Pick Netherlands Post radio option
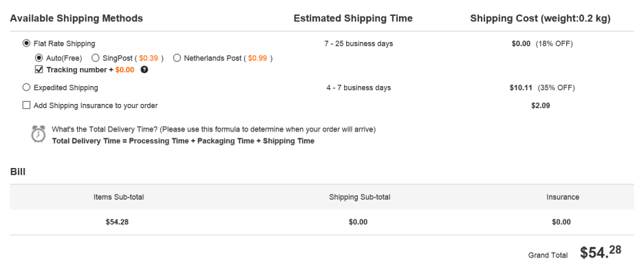Image resolution: width=644 pixels, height=274 pixels. [x=177, y=58]
